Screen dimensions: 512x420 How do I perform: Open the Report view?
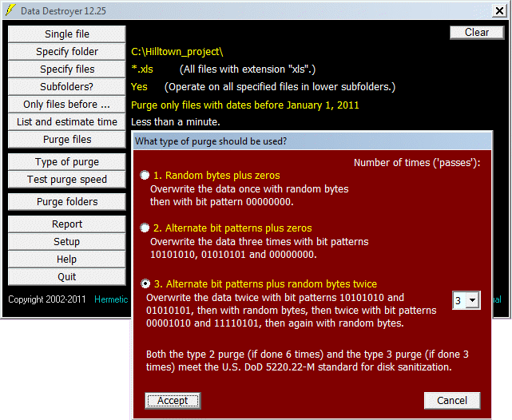click(66, 224)
